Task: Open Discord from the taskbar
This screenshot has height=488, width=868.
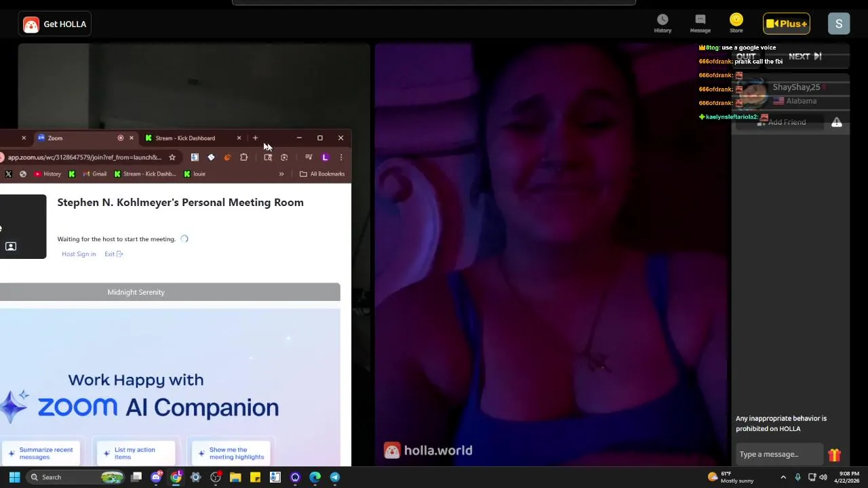Action: (x=156, y=477)
